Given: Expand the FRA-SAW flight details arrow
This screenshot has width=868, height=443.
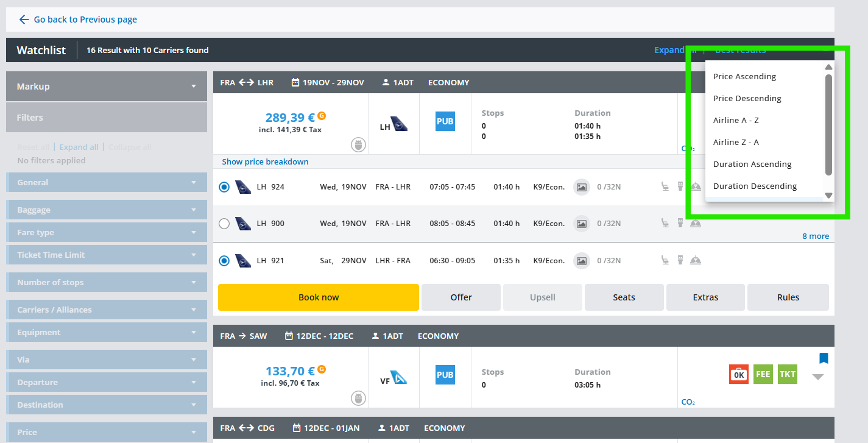Looking at the screenshot, I should click(x=818, y=377).
